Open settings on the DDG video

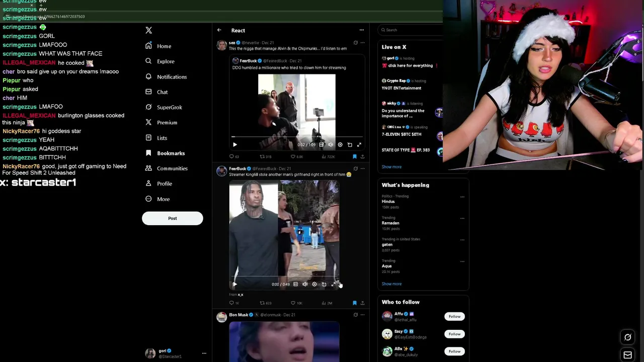[340, 145]
